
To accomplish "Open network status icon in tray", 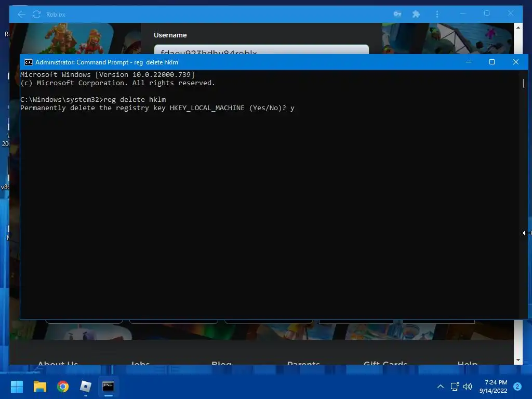I will pyautogui.click(x=455, y=387).
